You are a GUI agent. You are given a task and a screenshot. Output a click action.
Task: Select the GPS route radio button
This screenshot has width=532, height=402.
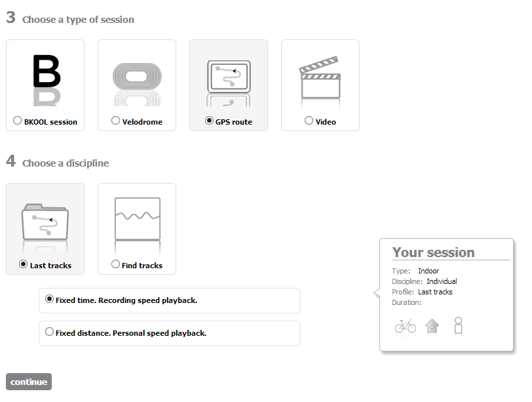point(210,121)
